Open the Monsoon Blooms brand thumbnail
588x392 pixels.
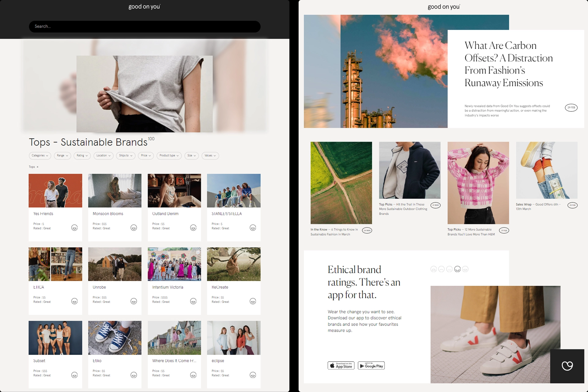pyautogui.click(x=115, y=191)
